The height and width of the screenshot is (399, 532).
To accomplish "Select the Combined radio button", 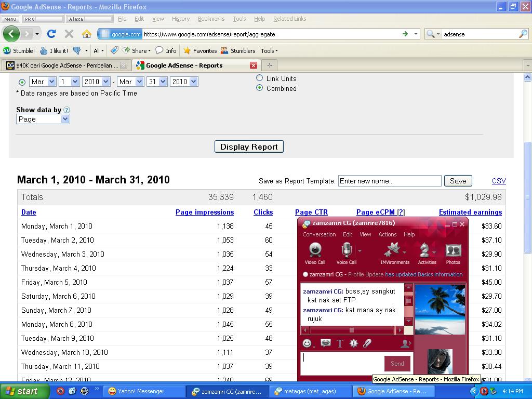I will pos(260,88).
